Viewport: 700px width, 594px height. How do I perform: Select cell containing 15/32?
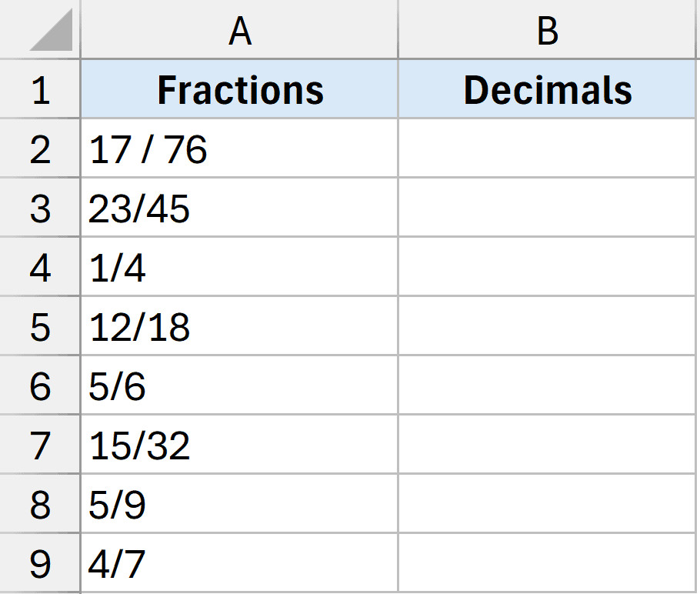tap(239, 445)
